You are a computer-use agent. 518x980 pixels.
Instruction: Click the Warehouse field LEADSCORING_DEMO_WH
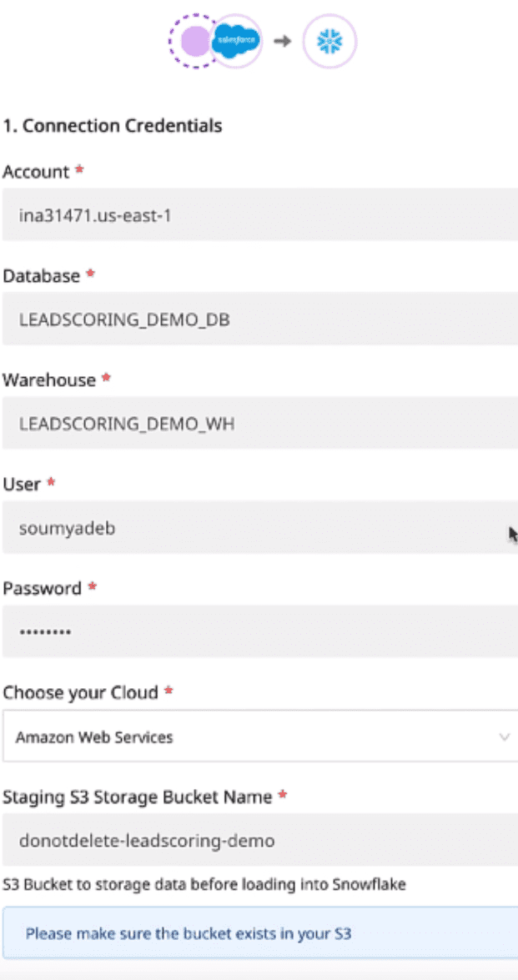coord(259,423)
